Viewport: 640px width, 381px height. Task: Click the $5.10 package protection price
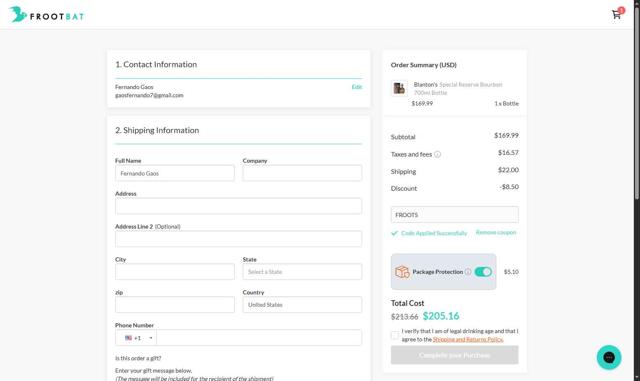(x=511, y=272)
